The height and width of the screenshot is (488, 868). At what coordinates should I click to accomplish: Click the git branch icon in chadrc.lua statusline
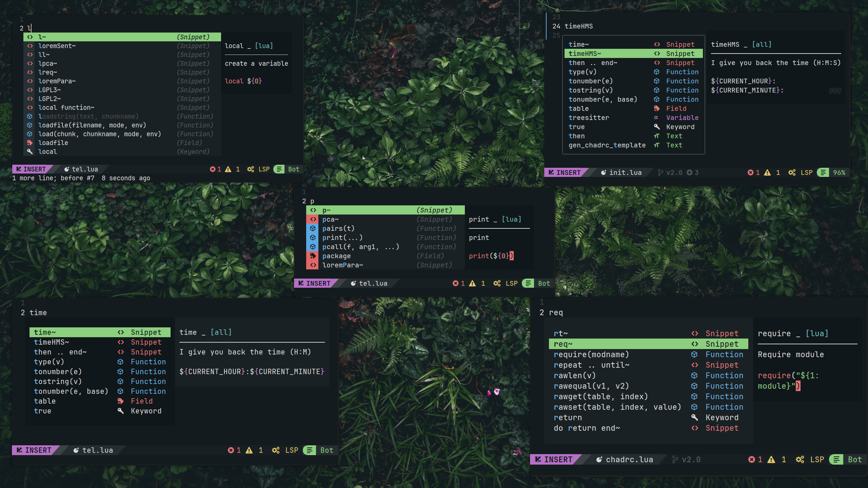675,460
